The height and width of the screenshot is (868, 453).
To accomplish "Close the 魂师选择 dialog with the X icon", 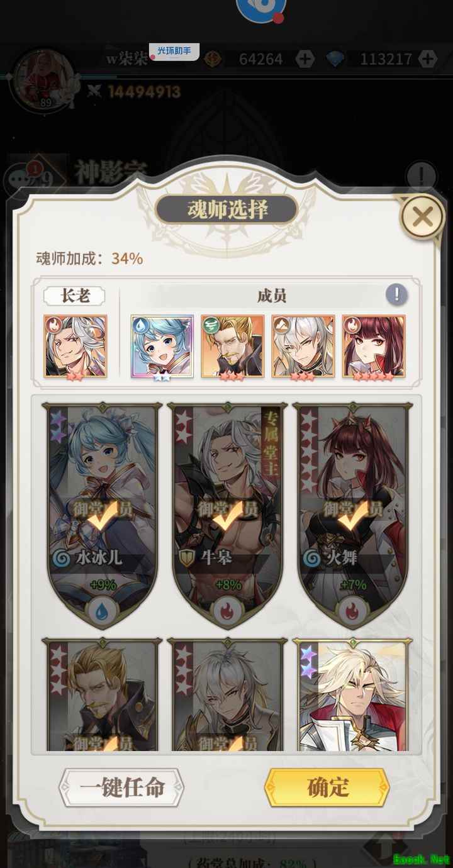I will (422, 217).
